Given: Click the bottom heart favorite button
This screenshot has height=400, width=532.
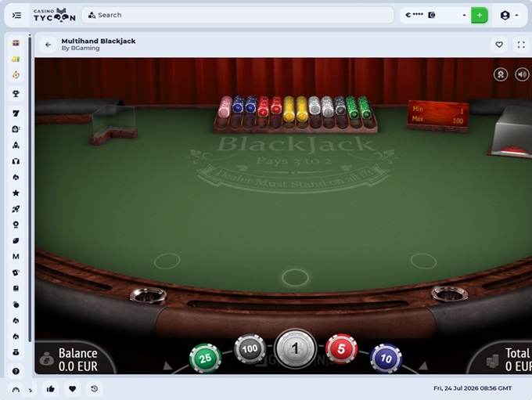Looking at the screenshot, I should [72, 389].
